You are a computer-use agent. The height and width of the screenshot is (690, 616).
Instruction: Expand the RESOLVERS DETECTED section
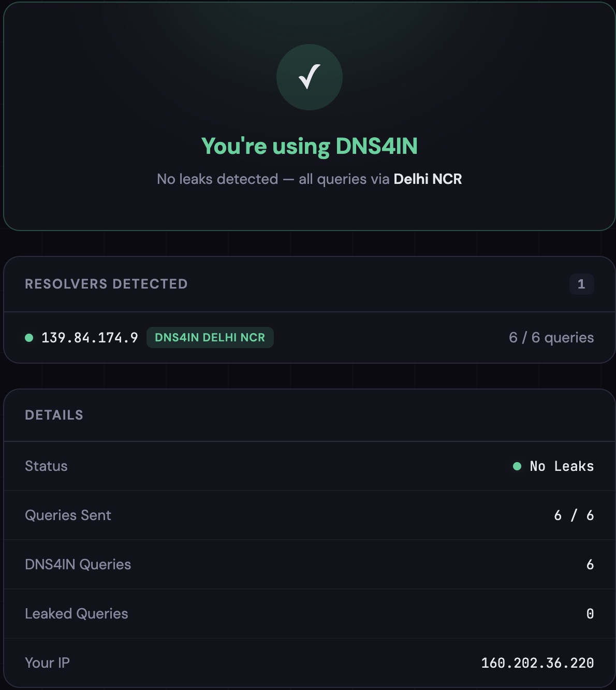click(106, 284)
